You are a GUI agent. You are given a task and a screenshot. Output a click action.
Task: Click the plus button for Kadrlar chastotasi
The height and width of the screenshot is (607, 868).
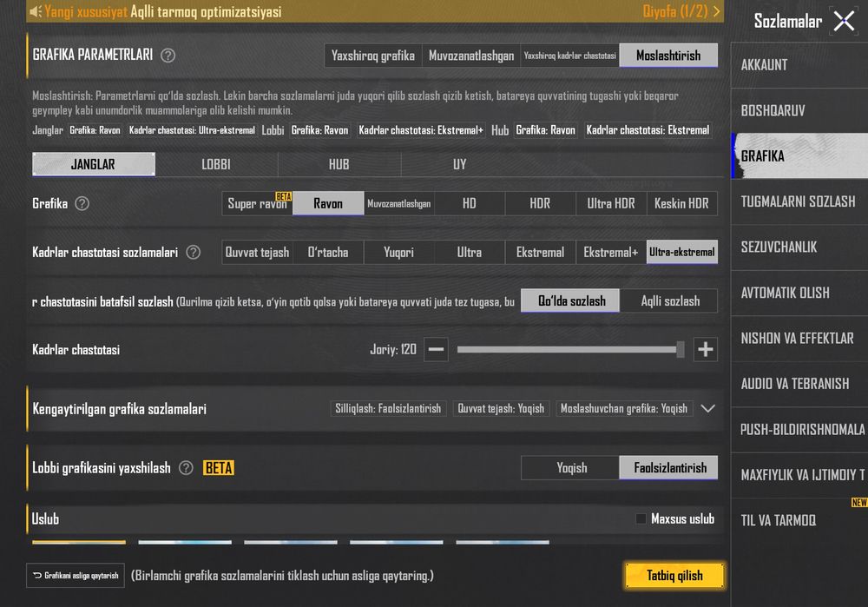[x=705, y=349]
